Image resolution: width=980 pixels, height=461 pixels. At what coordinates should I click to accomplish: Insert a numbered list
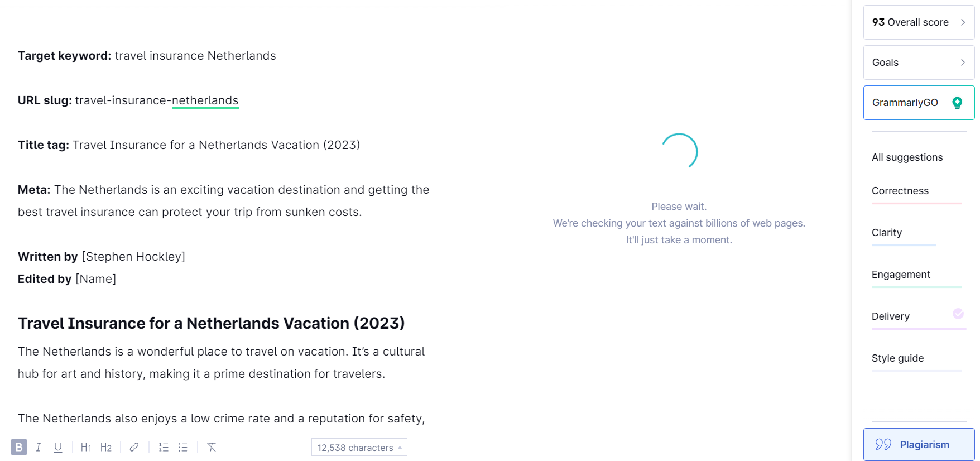[x=164, y=447]
